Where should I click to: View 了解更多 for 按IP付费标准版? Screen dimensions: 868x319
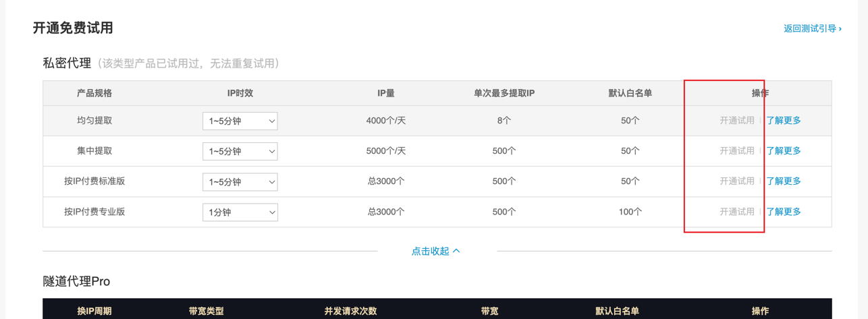[x=784, y=181]
